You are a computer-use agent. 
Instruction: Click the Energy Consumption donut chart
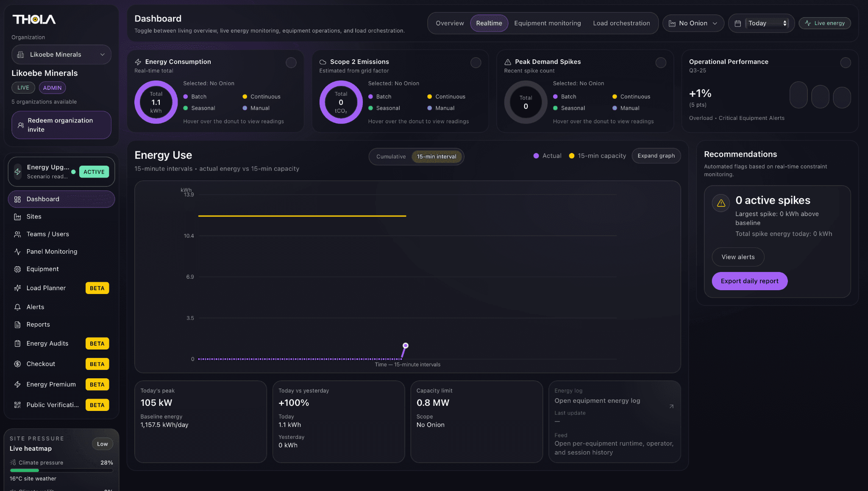click(x=156, y=102)
